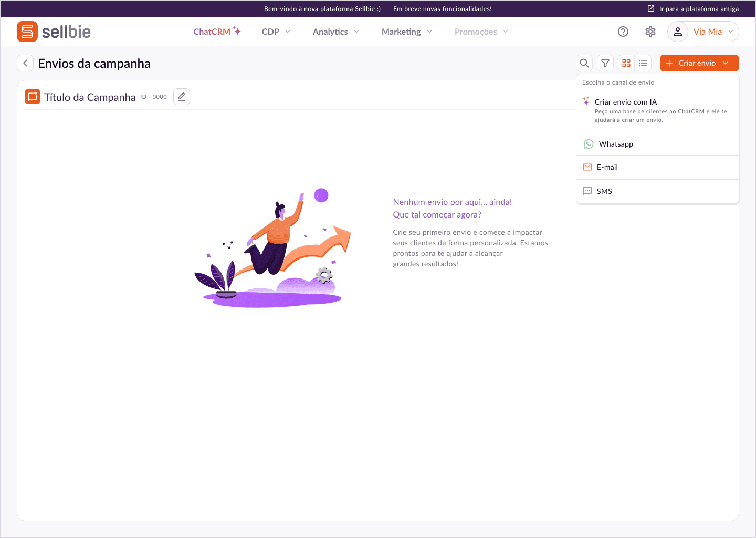Open the Via Mia account dropdown
Viewport: 756px width, 538px height.
coord(703,32)
